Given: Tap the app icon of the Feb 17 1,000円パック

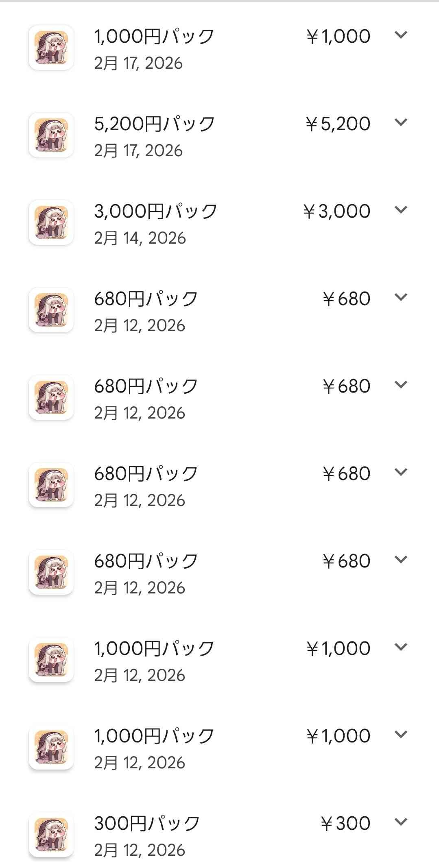Looking at the screenshot, I should click(51, 48).
